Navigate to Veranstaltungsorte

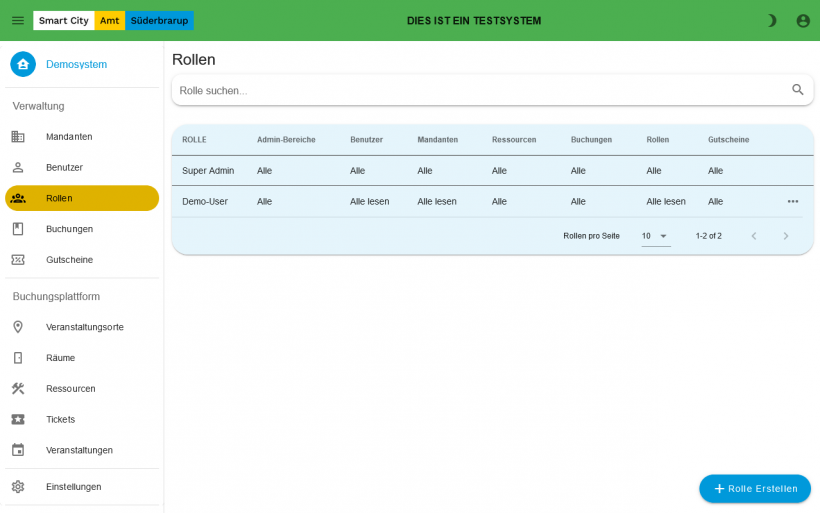[84, 327]
